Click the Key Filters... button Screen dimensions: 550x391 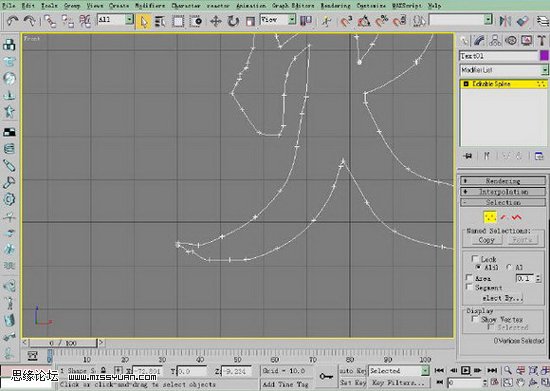pyautogui.click(x=398, y=383)
